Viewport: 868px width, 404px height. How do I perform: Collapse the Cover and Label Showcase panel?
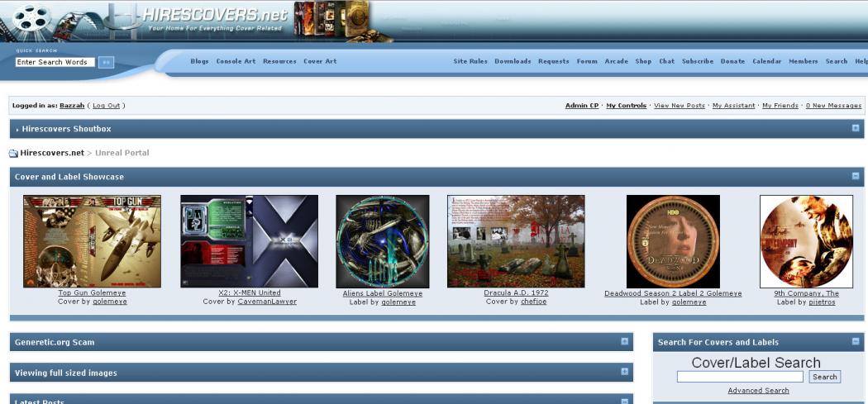pos(856,176)
